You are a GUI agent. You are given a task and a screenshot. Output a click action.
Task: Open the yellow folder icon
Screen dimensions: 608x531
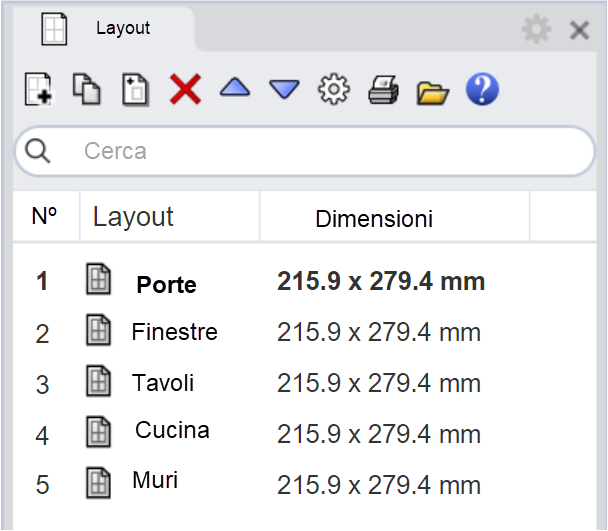tap(432, 92)
